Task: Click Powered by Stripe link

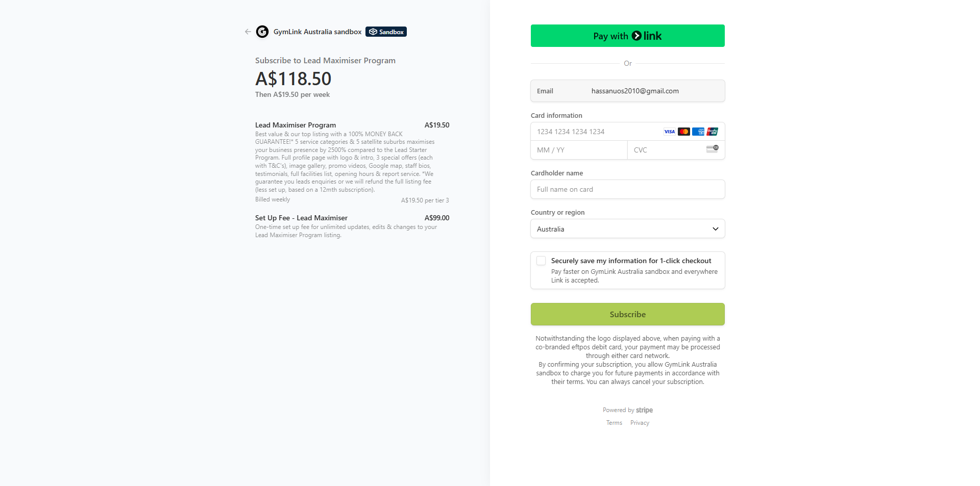Action: pos(627,410)
